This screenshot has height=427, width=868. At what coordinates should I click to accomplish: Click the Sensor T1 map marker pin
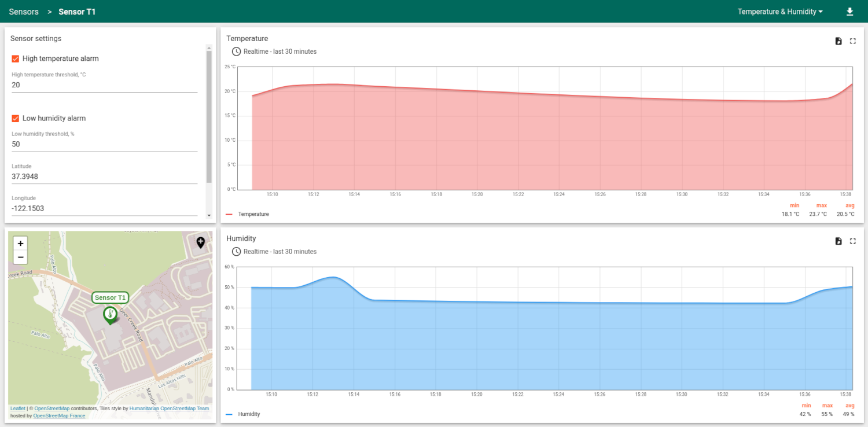109,315
